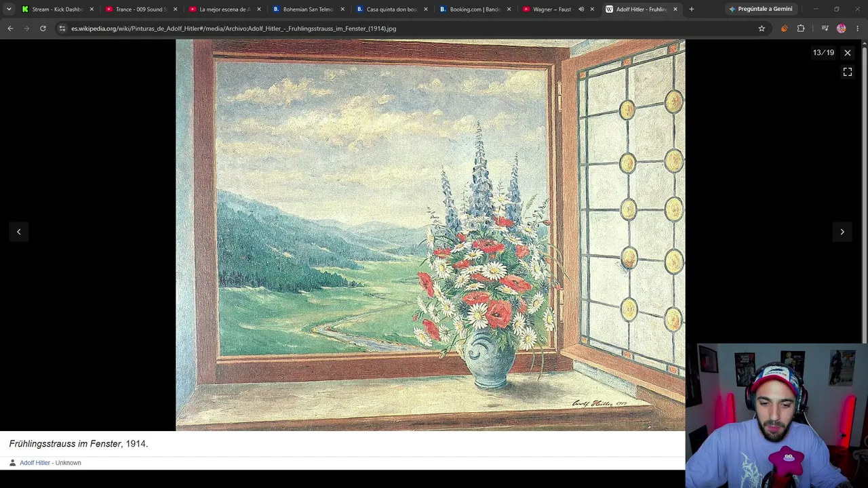Open the media controls toolbar icon

(x=825, y=28)
